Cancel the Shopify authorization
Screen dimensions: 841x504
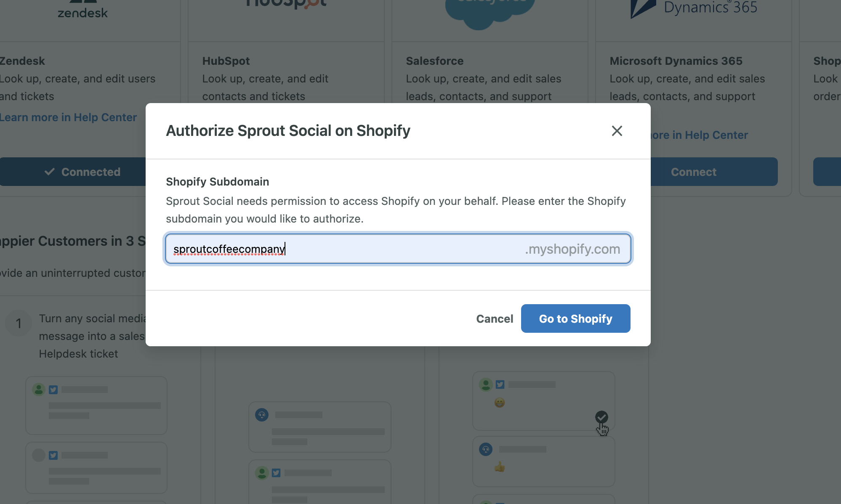click(494, 318)
